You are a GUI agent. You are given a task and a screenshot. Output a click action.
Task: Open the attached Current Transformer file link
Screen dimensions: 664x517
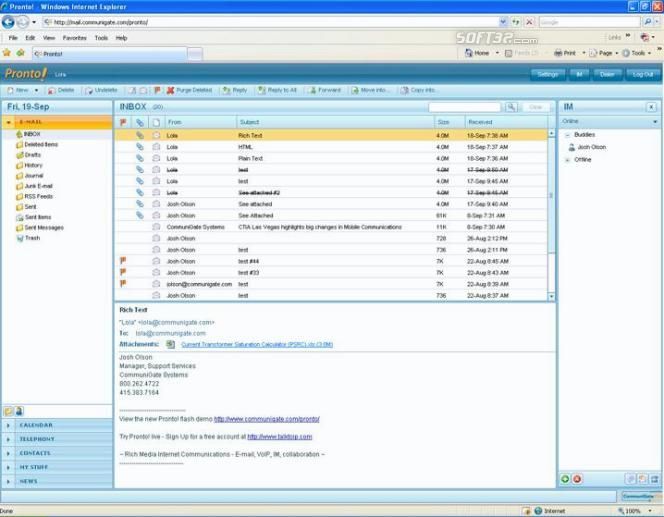[257, 345]
